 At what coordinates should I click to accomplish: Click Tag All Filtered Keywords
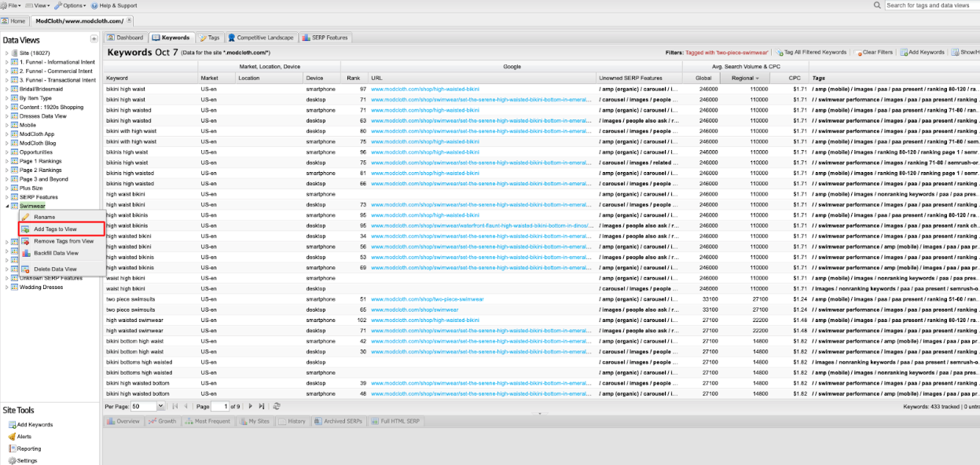click(813, 53)
